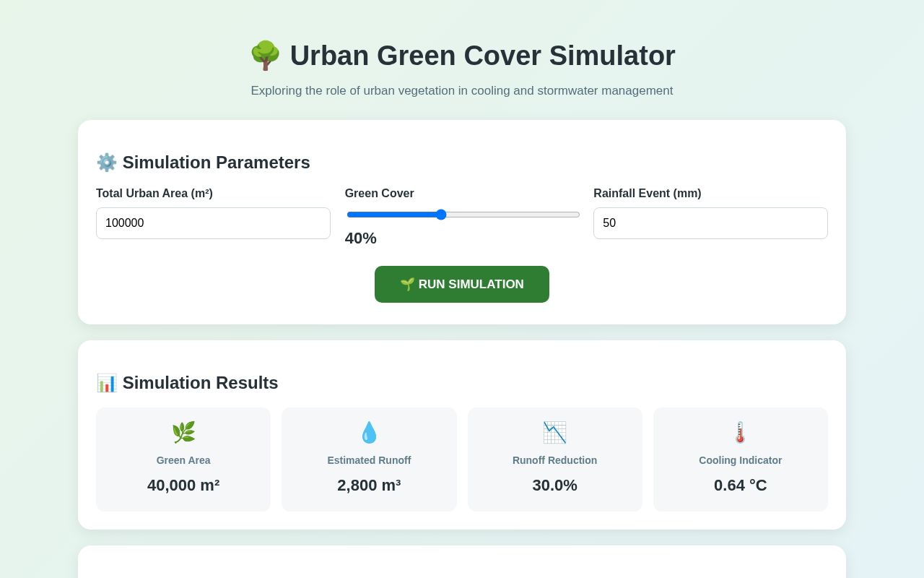Focus the Rainfall Event input field
The height and width of the screenshot is (578, 924).
710,223
